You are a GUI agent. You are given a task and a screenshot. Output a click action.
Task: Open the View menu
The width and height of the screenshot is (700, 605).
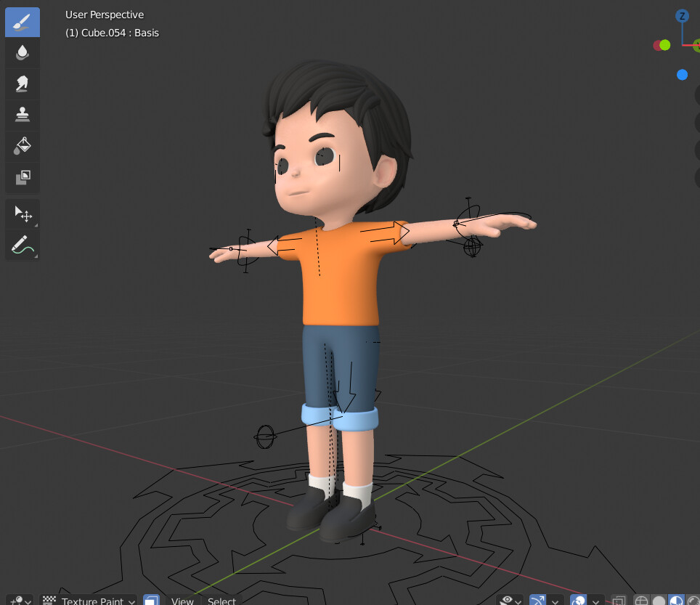182,600
